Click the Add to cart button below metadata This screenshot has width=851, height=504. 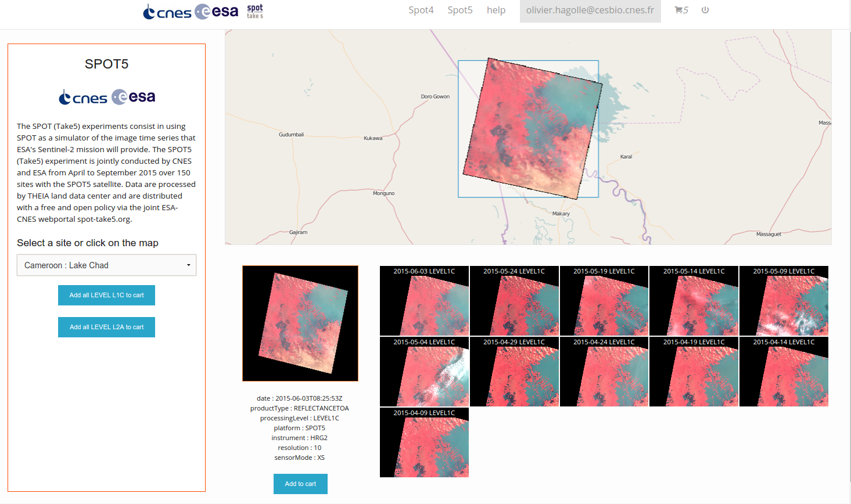tap(300, 484)
